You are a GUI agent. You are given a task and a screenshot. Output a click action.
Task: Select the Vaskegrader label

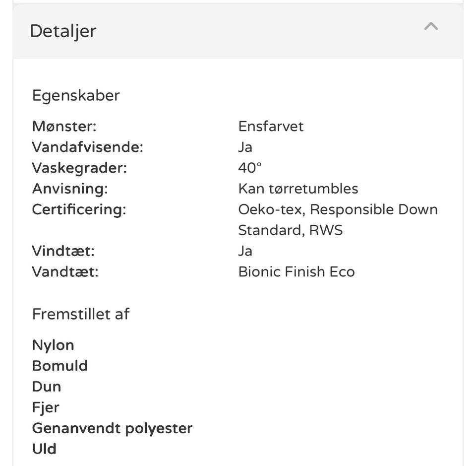click(x=79, y=168)
